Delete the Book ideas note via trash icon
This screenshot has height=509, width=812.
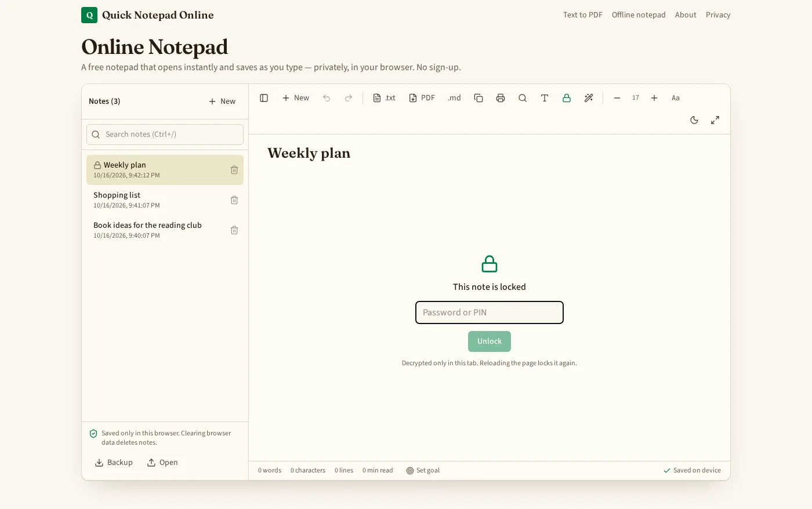[234, 230]
